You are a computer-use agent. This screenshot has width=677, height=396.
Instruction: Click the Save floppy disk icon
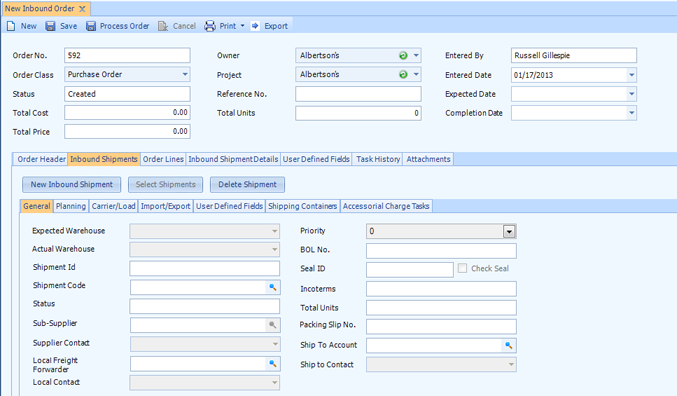pyautogui.click(x=51, y=26)
